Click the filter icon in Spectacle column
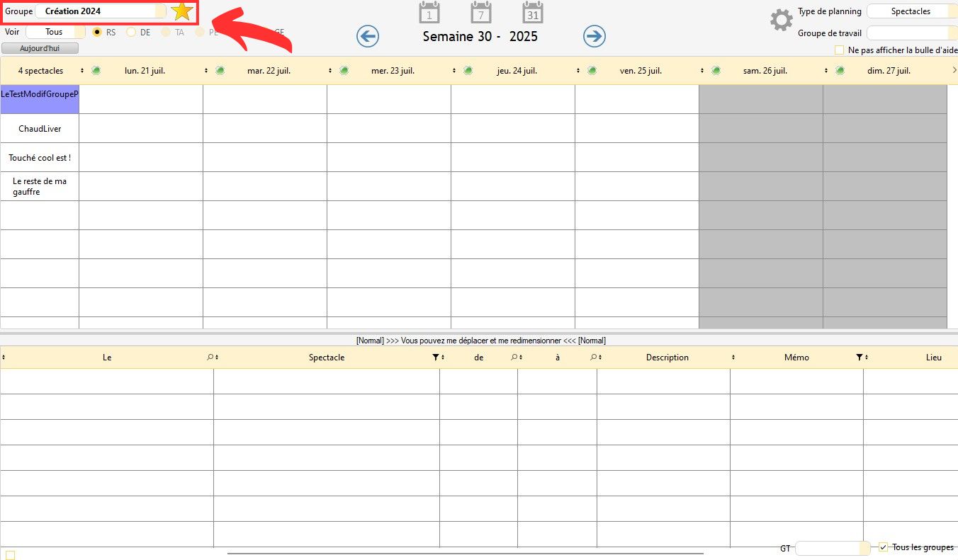The width and height of the screenshot is (958, 560). [436, 358]
